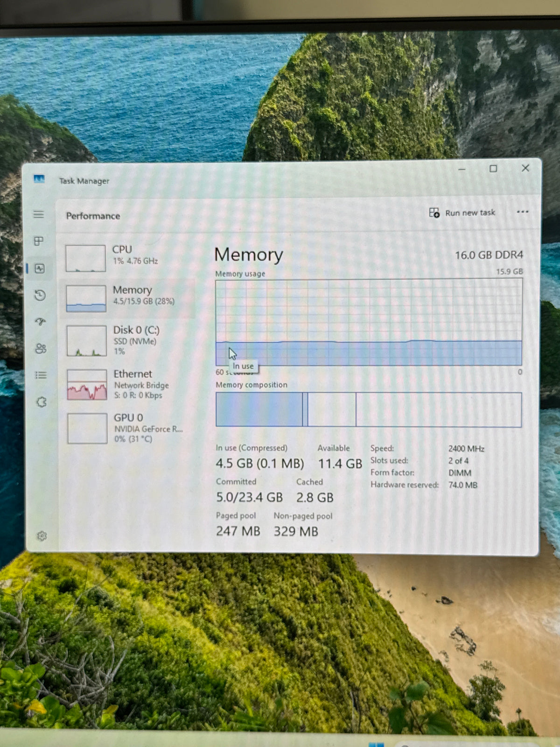Click the "DIMM" form factor value
This screenshot has height=747, width=560.
click(460, 473)
